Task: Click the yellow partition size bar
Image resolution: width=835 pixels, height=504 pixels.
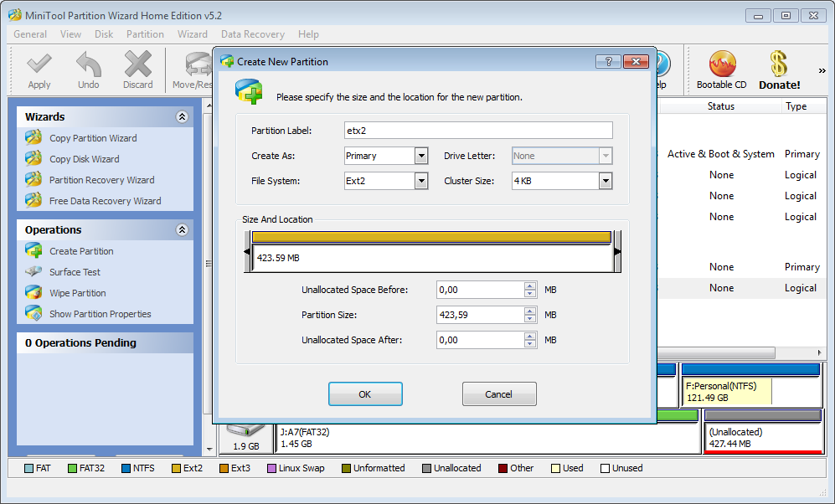Action: tap(431, 238)
